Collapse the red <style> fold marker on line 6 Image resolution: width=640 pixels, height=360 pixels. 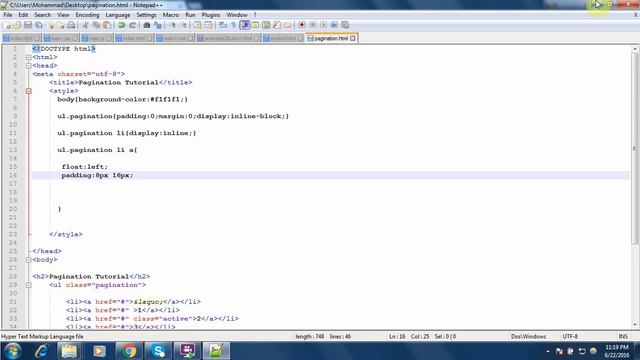click(29, 91)
